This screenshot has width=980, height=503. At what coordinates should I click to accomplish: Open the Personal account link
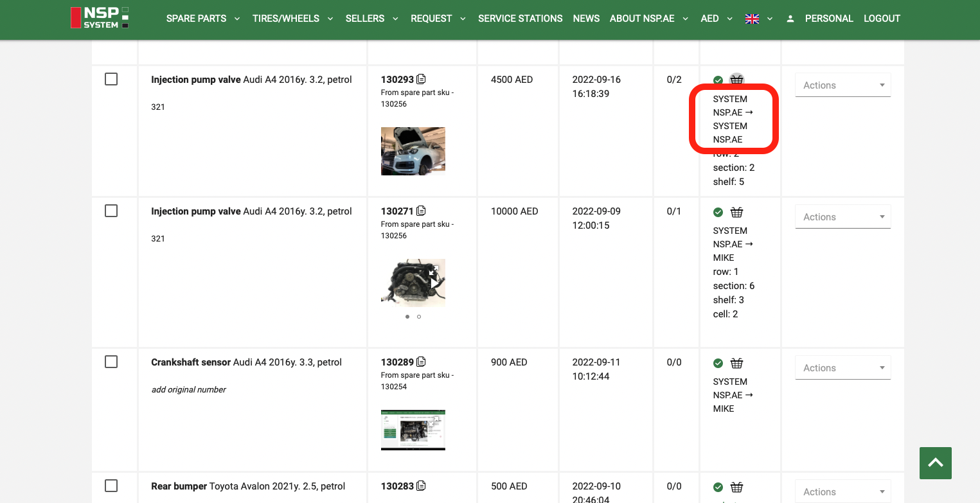tap(828, 19)
